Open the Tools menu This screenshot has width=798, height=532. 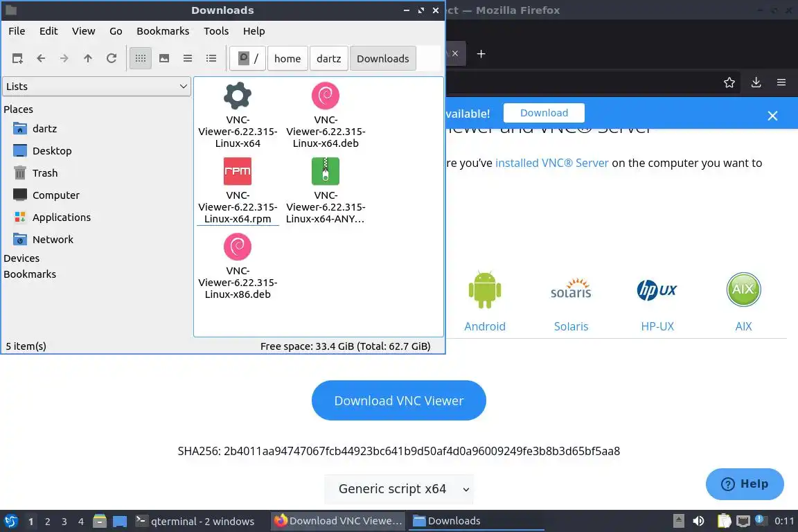[216, 31]
